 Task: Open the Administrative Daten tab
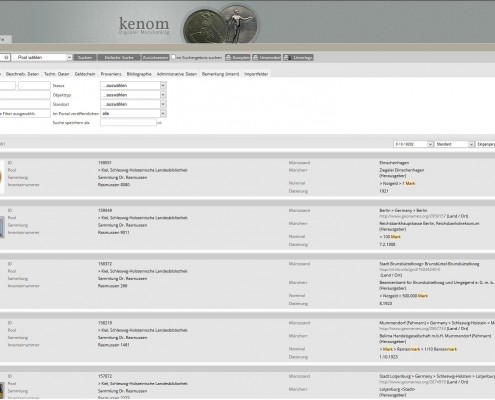point(177,74)
